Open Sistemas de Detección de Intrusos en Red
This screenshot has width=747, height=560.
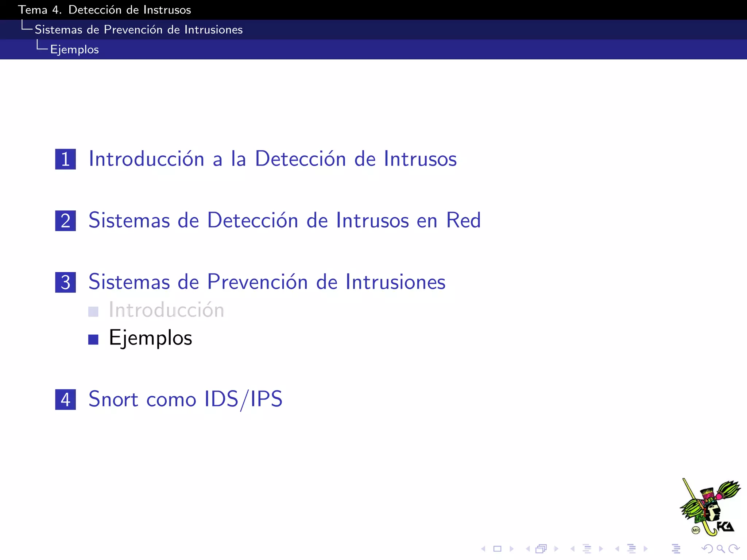tap(285, 221)
